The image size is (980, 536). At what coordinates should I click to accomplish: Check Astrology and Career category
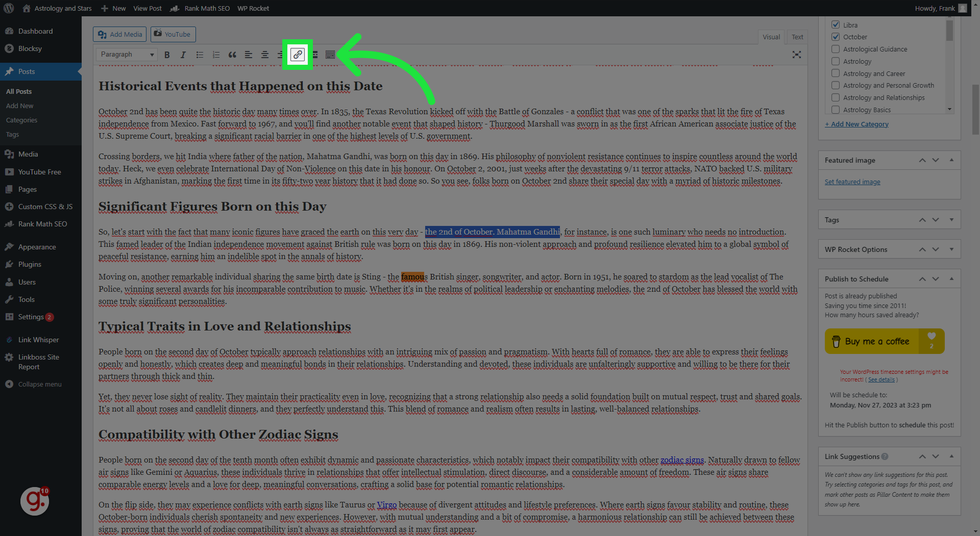(x=836, y=73)
